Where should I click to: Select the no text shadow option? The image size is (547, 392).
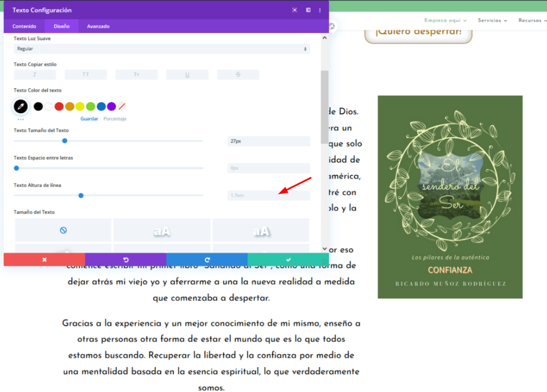(x=63, y=230)
